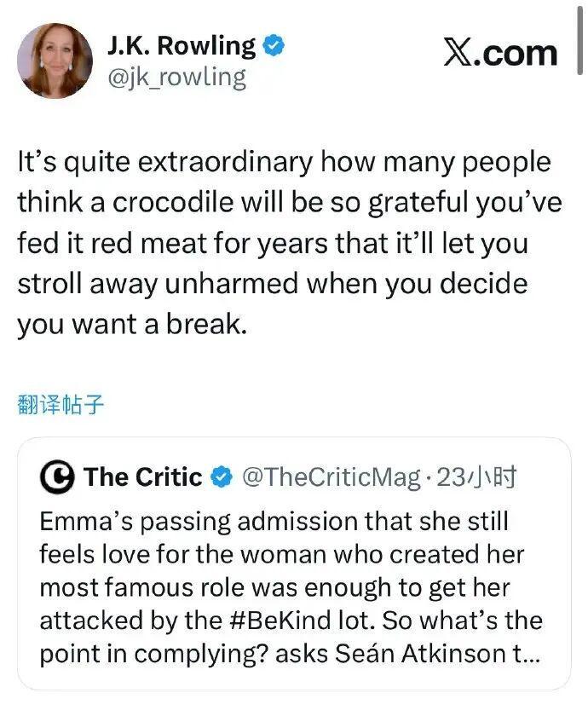
Task: Click verified badge beside The Critic
Action: click(x=222, y=477)
